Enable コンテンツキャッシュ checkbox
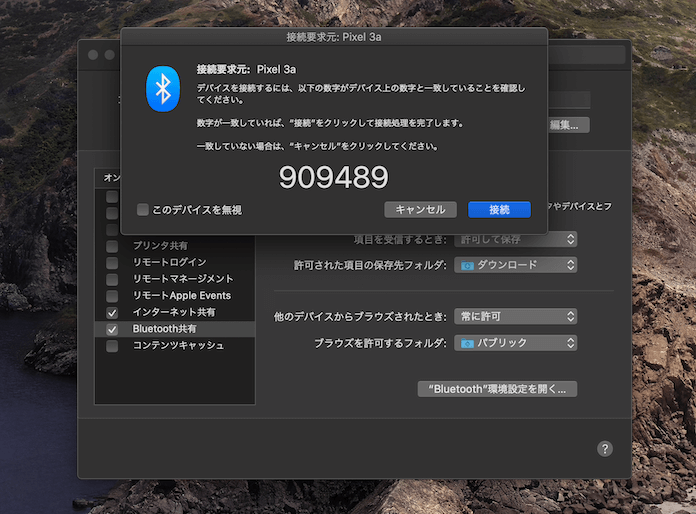 [x=112, y=346]
